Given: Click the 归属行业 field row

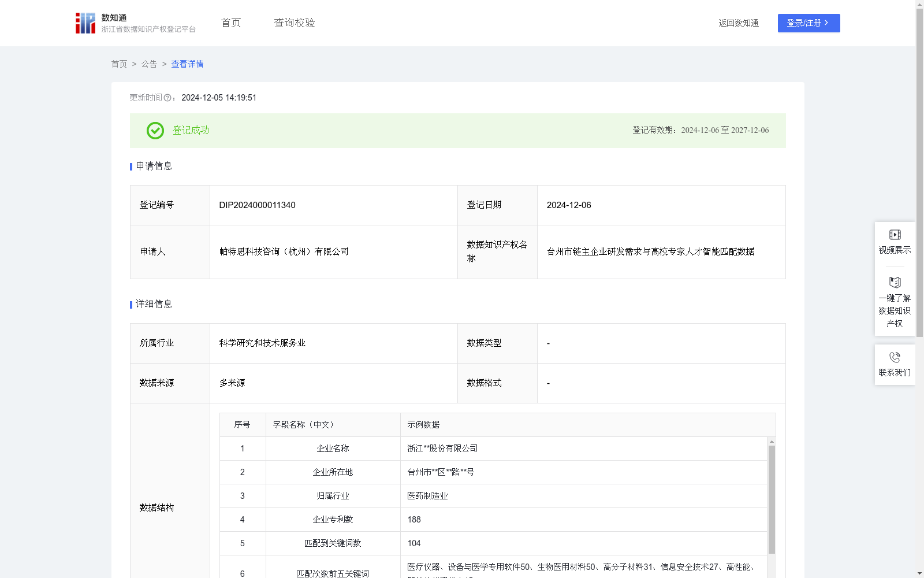Looking at the screenshot, I should [x=493, y=496].
